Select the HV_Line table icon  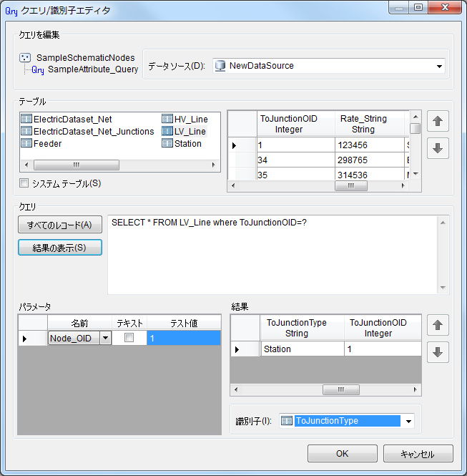pos(167,119)
